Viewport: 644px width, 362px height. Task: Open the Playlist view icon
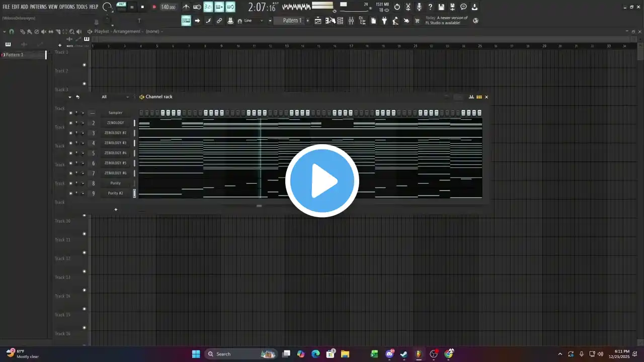coord(318,21)
